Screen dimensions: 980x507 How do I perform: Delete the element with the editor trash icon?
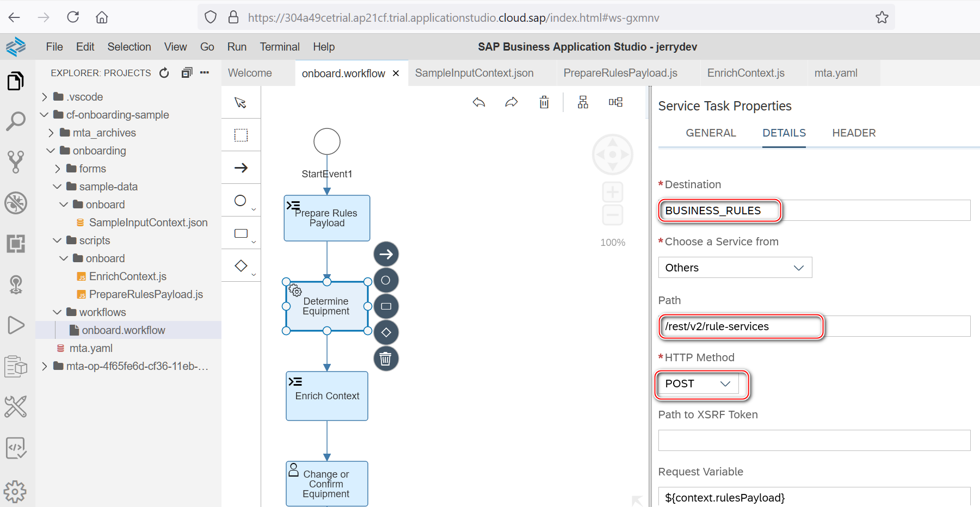(544, 102)
